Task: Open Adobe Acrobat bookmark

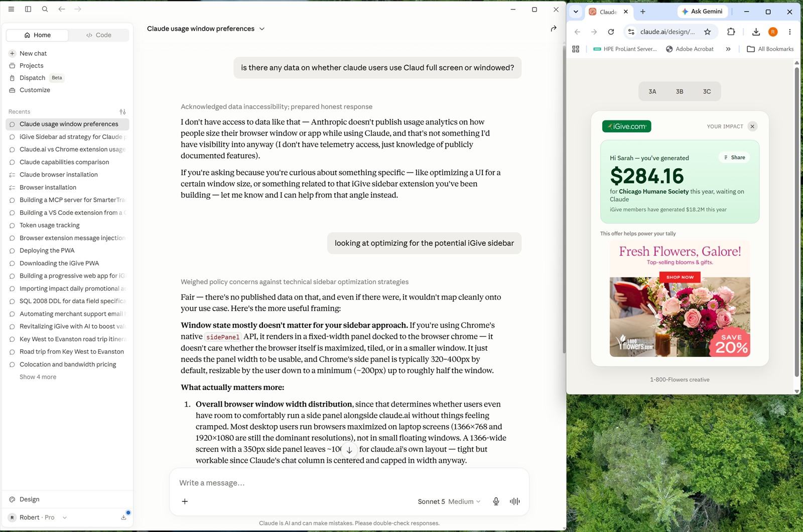Action: [690, 49]
